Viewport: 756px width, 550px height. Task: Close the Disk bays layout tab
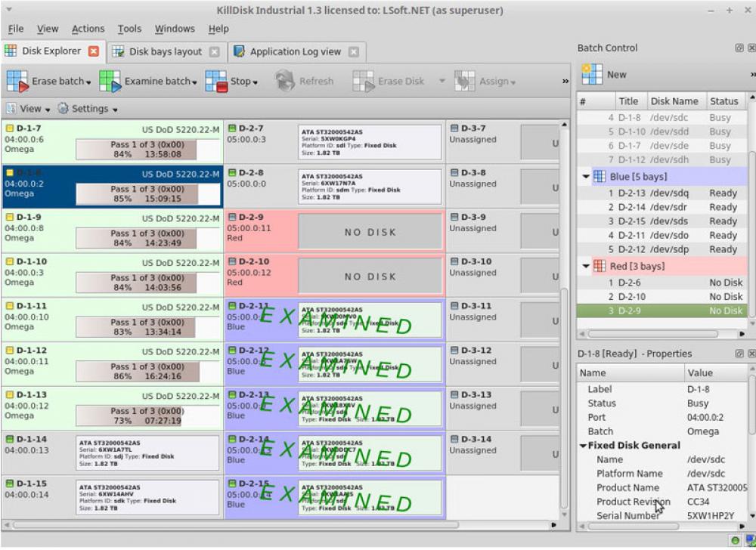pos(214,51)
